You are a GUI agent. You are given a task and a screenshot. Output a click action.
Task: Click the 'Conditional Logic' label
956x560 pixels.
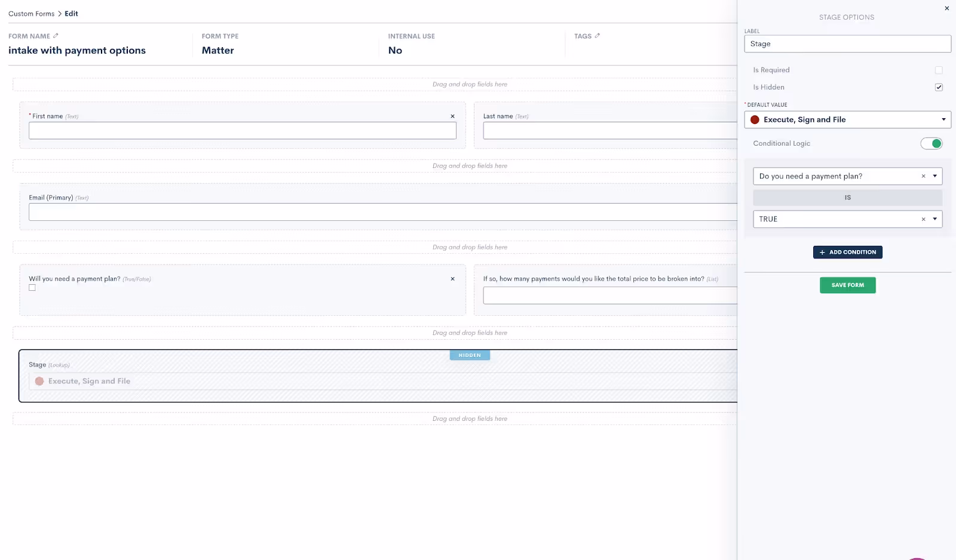782,143
